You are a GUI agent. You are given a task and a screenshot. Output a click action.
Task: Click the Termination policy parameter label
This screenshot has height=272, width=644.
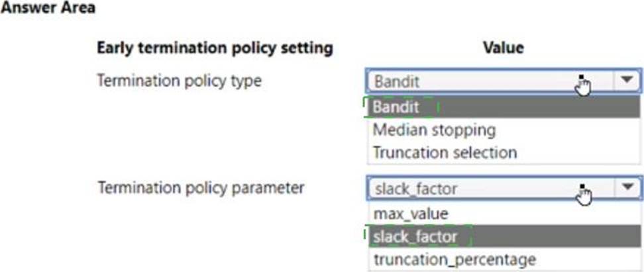click(201, 188)
